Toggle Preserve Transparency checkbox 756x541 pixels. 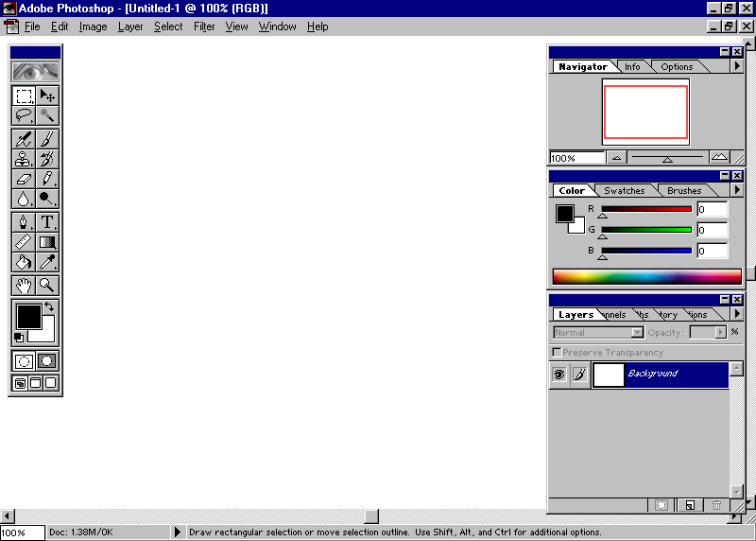[x=557, y=352]
